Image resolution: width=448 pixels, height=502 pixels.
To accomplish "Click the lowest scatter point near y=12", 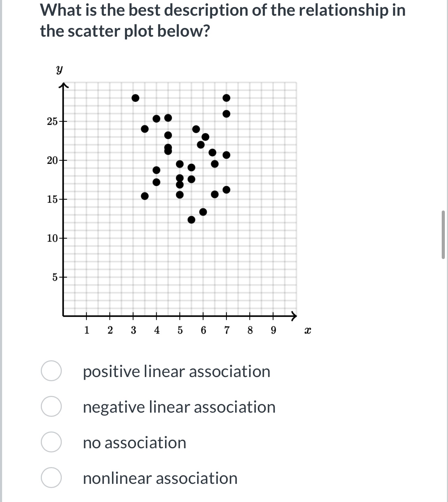I will coord(191,220).
